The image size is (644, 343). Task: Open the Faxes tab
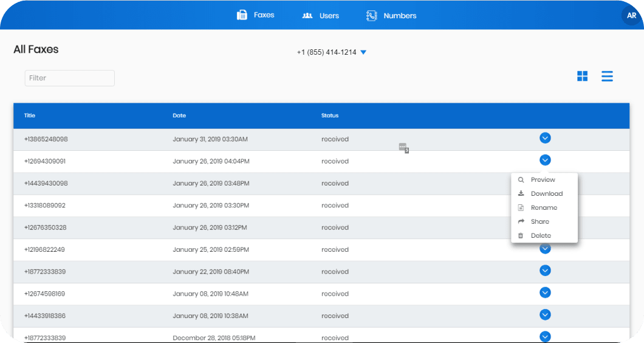(x=255, y=15)
